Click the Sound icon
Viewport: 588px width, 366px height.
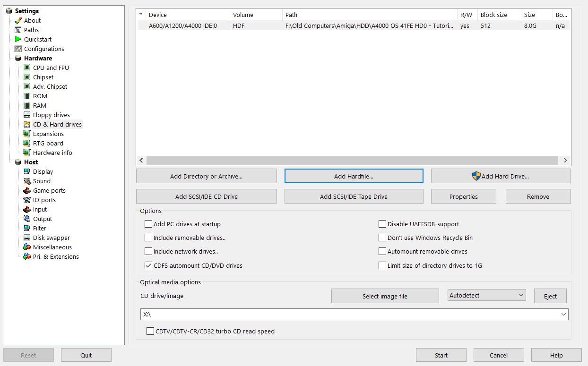pyautogui.click(x=27, y=181)
